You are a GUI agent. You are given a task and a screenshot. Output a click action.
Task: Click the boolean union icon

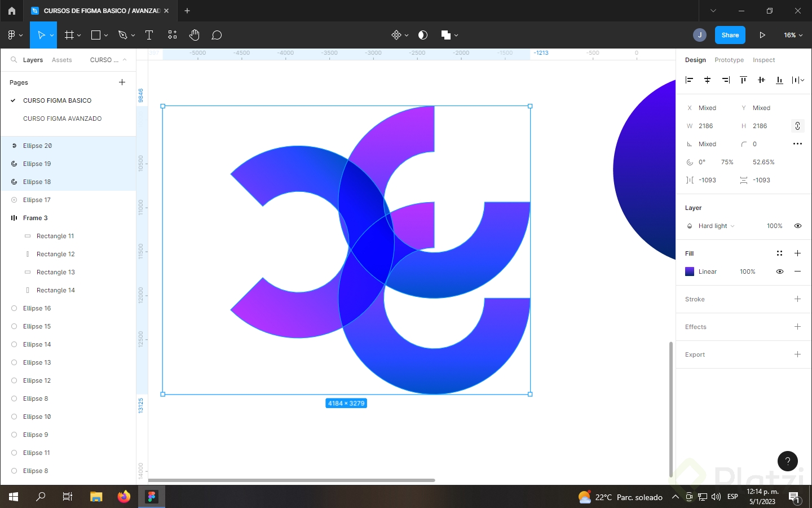pos(444,35)
